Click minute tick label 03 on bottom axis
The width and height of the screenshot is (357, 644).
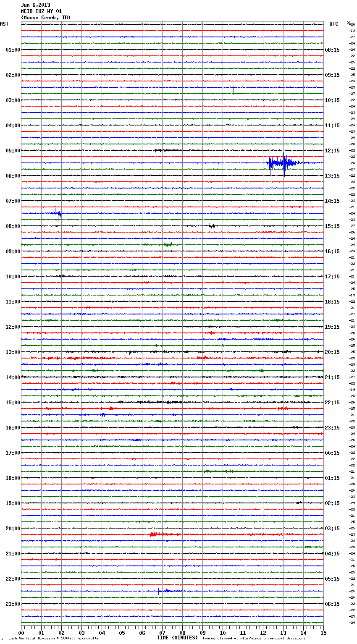pyautogui.click(x=82, y=633)
